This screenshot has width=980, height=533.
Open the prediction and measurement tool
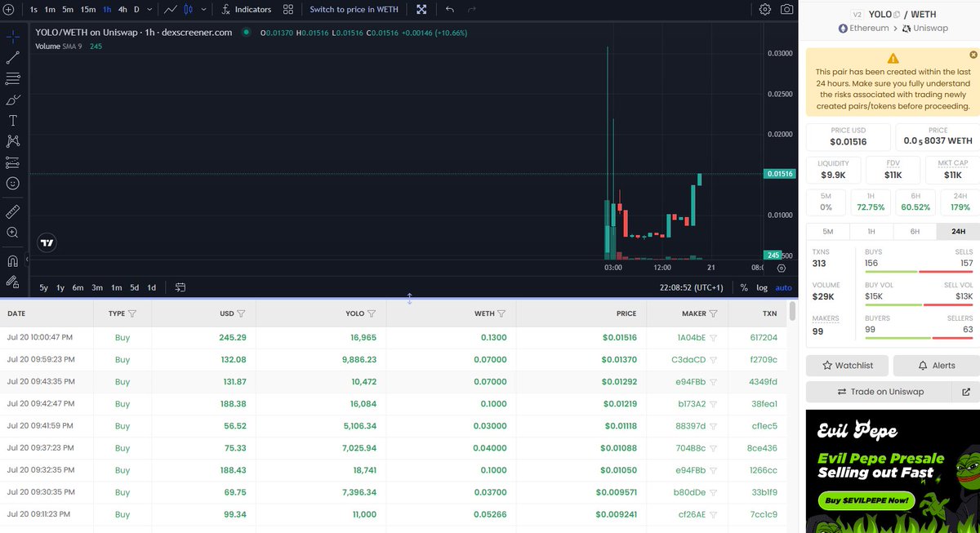[x=13, y=163]
